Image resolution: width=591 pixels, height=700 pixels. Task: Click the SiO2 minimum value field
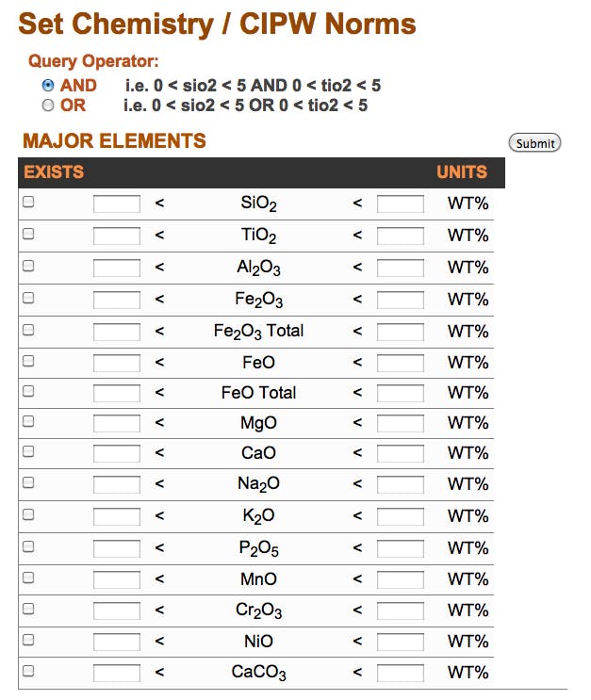(117, 203)
